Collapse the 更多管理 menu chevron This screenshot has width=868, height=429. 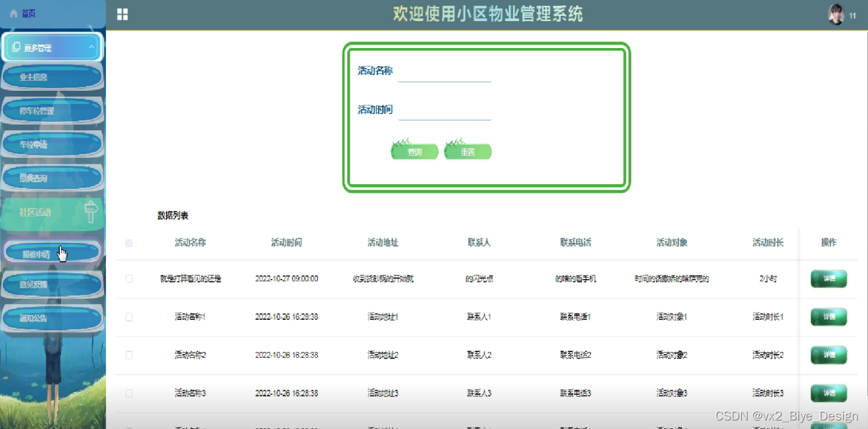[x=91, y=47]
